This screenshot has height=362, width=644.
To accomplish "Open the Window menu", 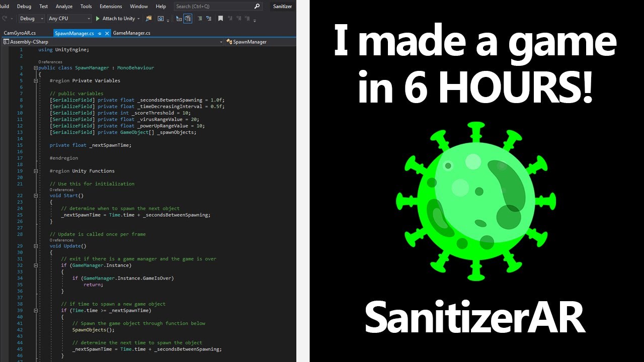I will pyautogui.click(x=139, y=6).
